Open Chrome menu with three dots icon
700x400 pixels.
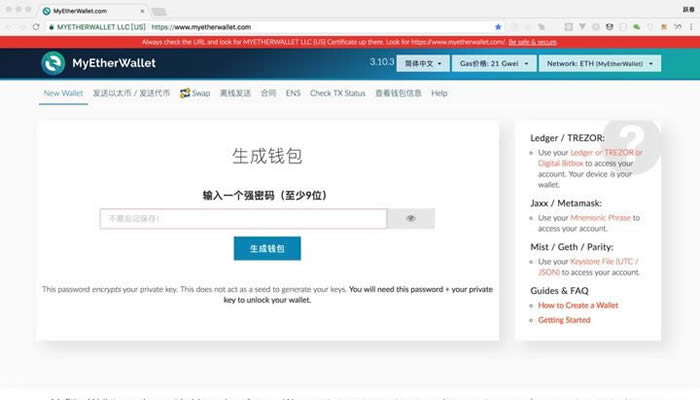pyautogui.click(x=691, y=27)
